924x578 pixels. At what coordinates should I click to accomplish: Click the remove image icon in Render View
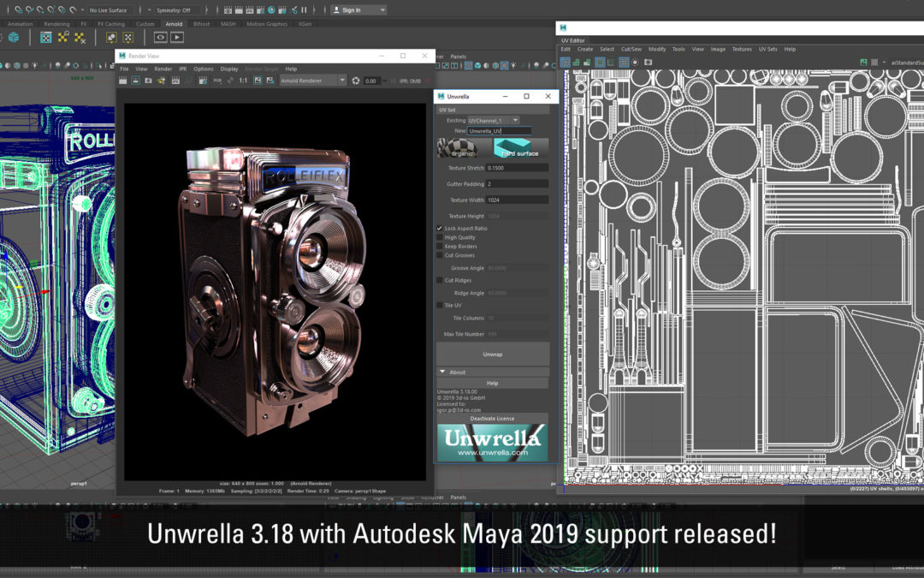coord(269,80)
